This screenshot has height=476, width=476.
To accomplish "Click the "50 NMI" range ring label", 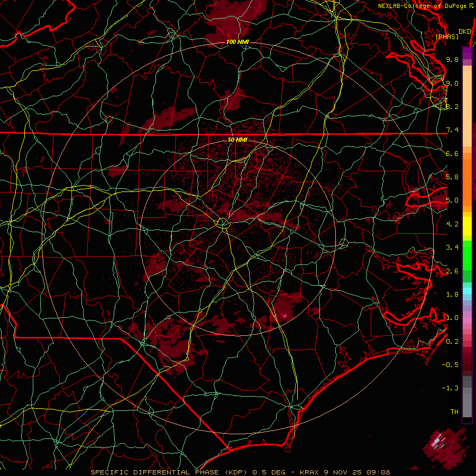I will (x=237, y=140).
